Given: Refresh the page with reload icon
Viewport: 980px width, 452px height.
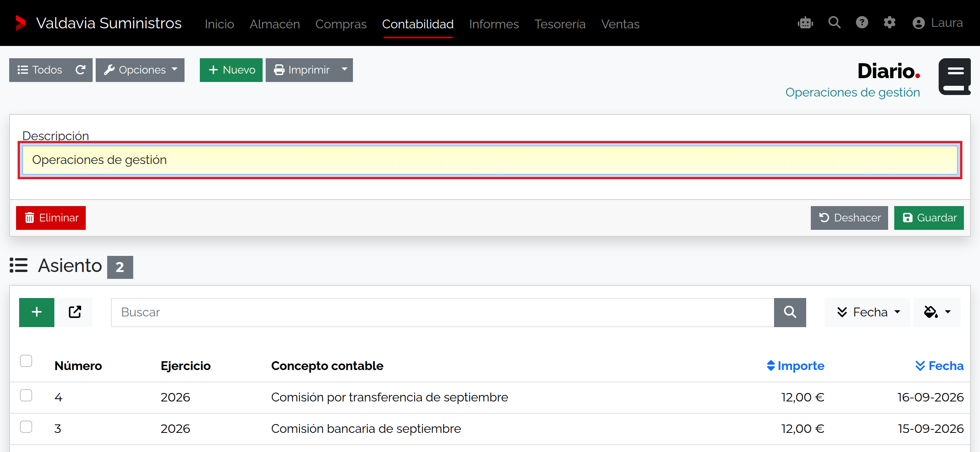Looking at the screenshot, I should point(80,70).
